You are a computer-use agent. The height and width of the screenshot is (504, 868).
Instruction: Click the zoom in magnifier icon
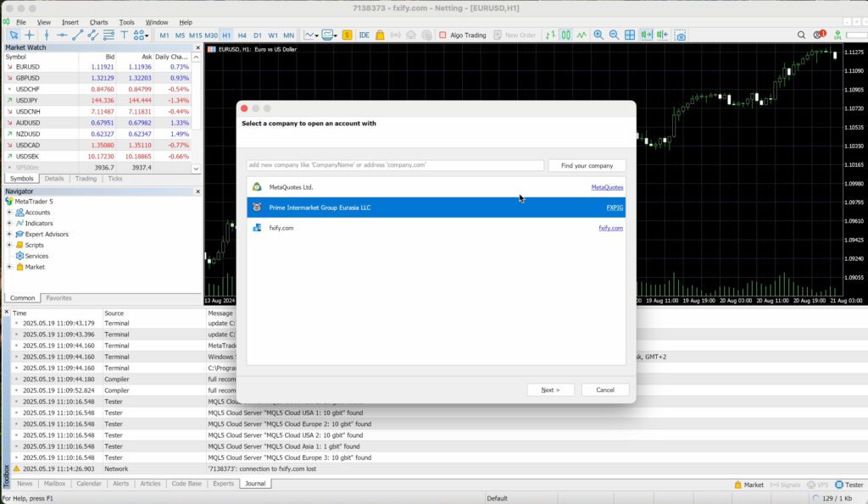click(x=598, y=35)
